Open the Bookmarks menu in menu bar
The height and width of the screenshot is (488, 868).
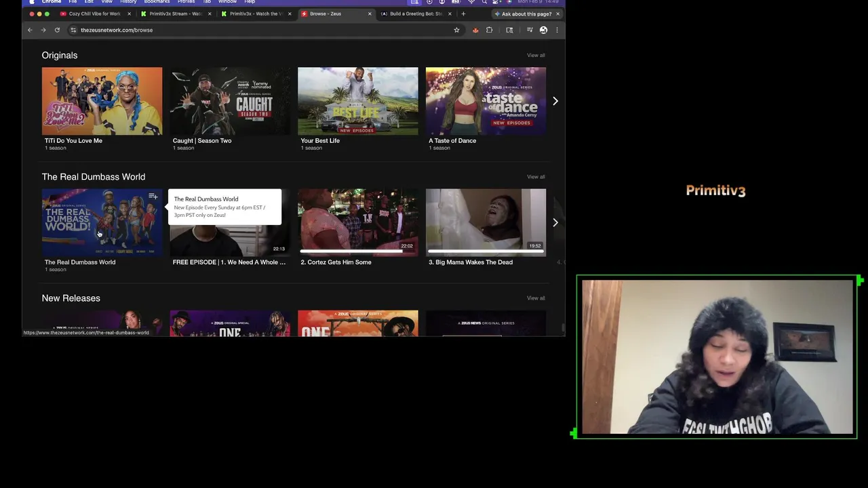tap(157, 2)
